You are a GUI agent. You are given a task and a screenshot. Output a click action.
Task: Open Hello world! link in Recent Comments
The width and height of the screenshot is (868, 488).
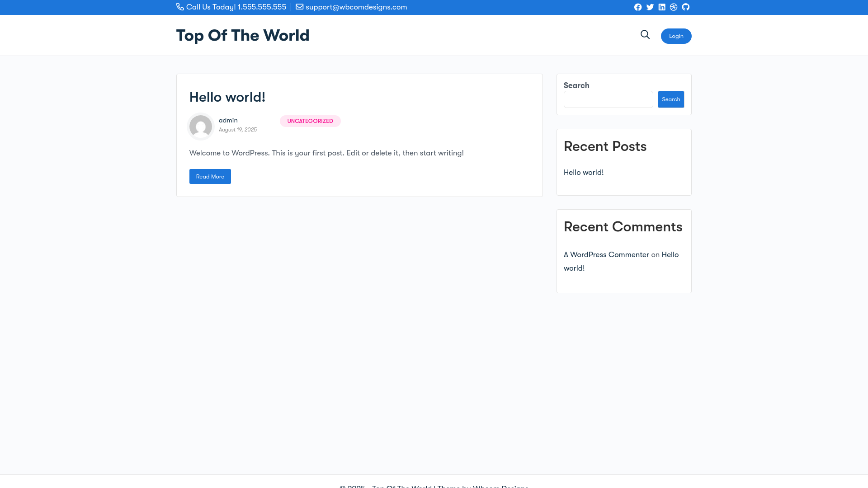point(621,262)
